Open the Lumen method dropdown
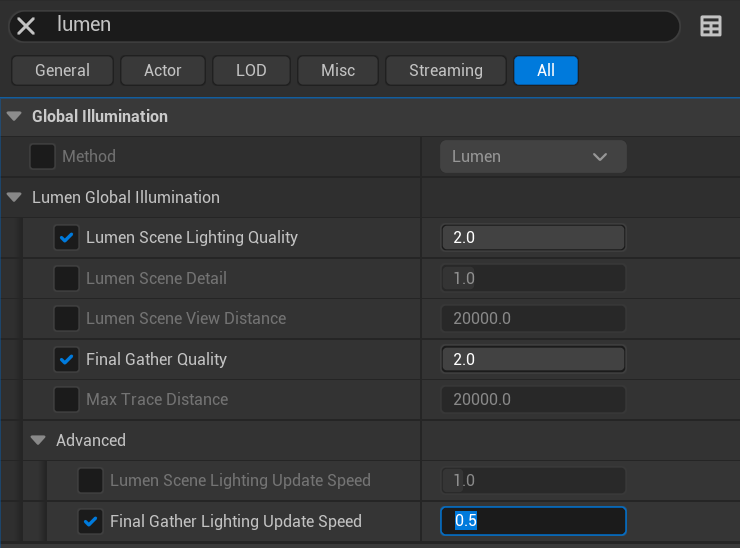The height and width of the screenshot is (548, 740). tap(533, 156)
